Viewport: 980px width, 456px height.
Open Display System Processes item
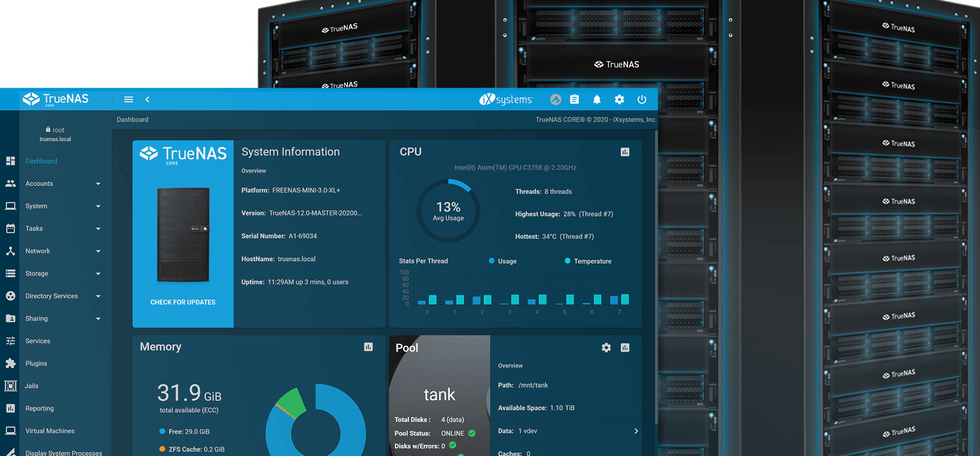pyautogui.click(x=64, y=453)
